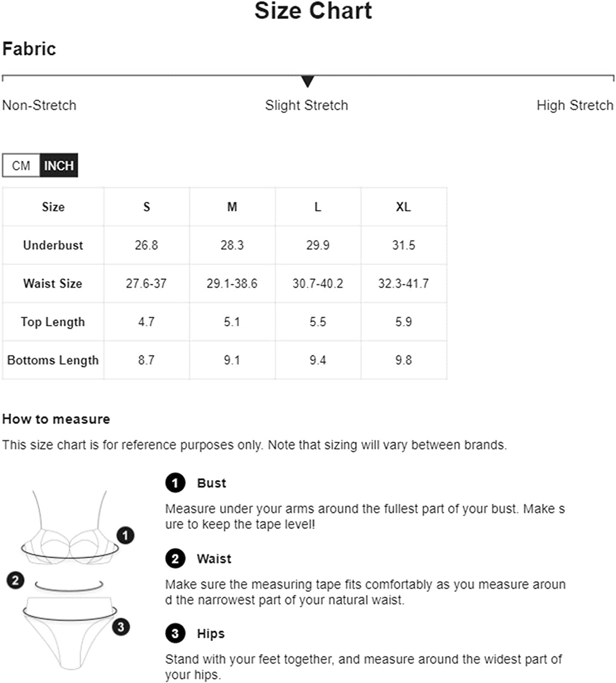Select the INCH unit toggle

(59, 165)
